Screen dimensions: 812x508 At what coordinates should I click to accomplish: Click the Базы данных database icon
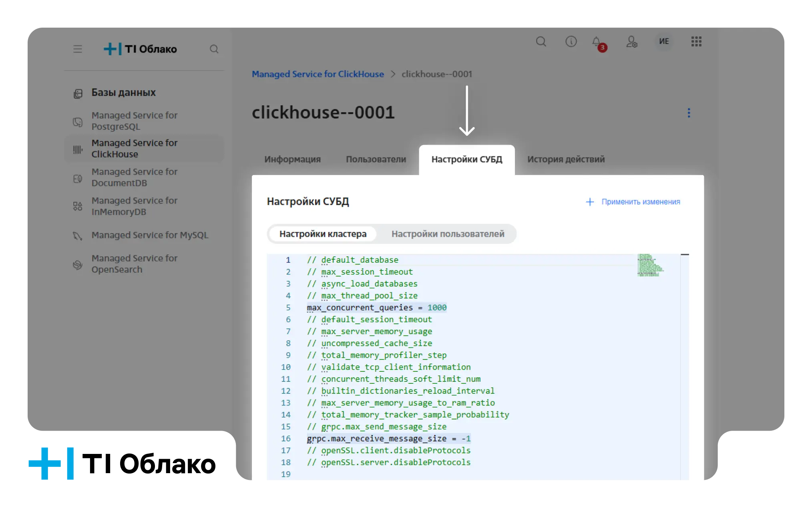pos(78,93)
